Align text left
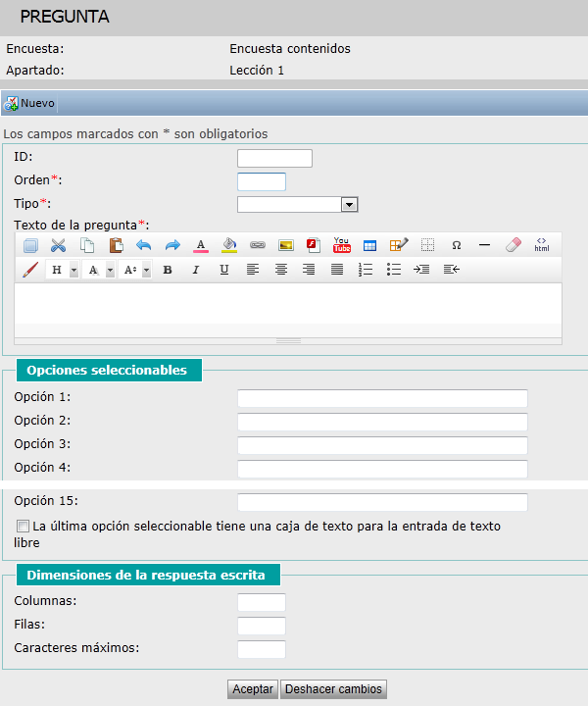 (253, 270)
